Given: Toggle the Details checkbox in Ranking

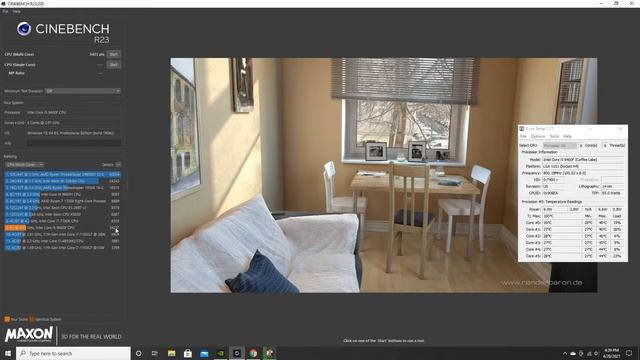Looking at the screenshot, I should coord(118,164).
